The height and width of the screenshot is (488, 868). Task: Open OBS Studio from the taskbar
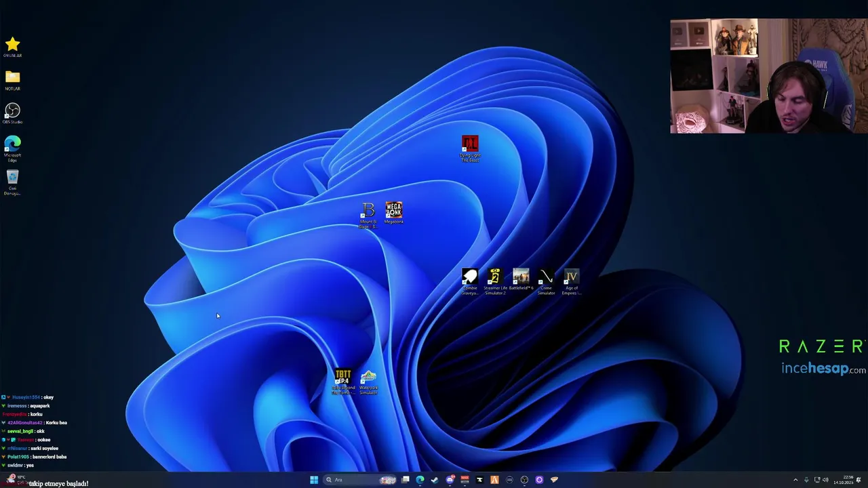[524, 480]
